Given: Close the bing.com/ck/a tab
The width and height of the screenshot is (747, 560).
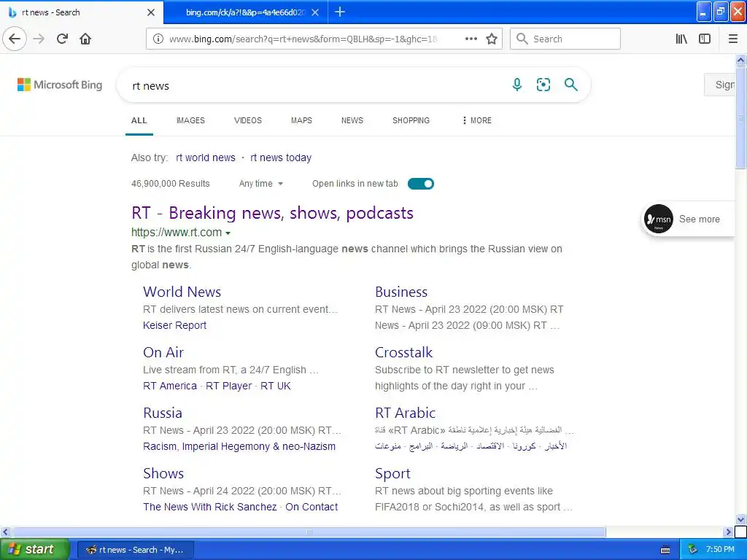Looking at the screenshot, I should [315, 12].
